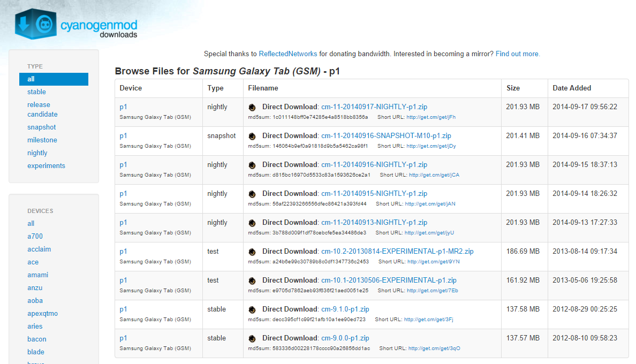Click the date 2012-08-29 00:25:25

585,309
